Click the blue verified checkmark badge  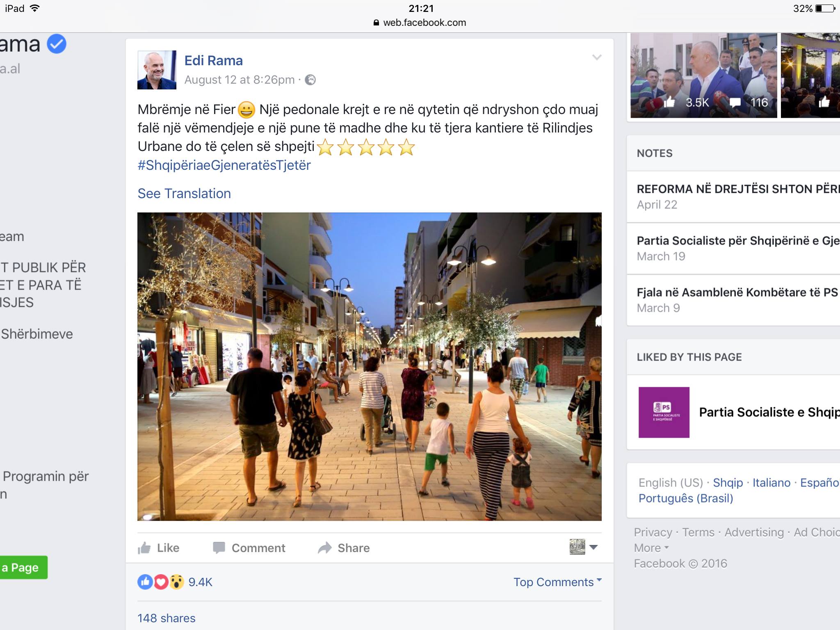pyautogui.click(x=57, y=44)
